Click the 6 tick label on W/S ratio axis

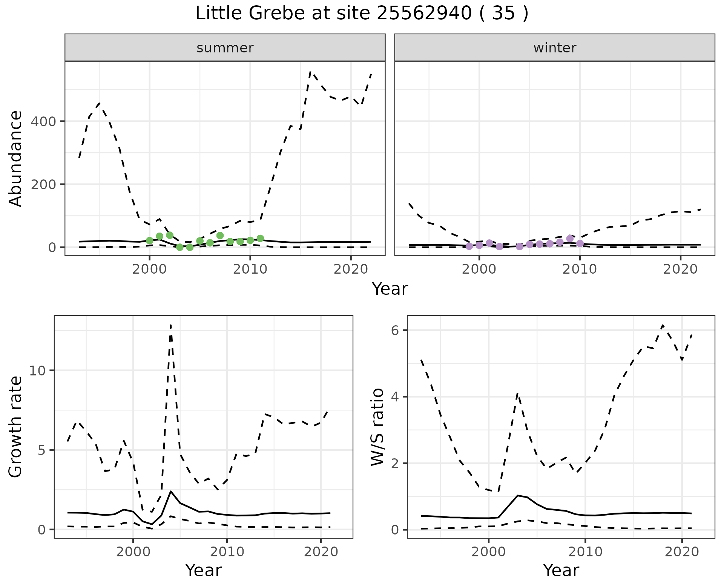pyautogui.click(x=394, y=330)
